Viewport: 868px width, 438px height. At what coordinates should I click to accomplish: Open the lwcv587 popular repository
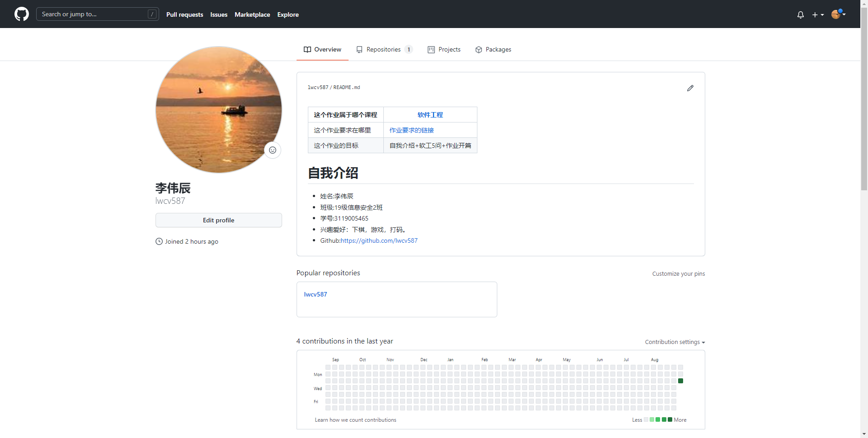click(x=316, y=294)
